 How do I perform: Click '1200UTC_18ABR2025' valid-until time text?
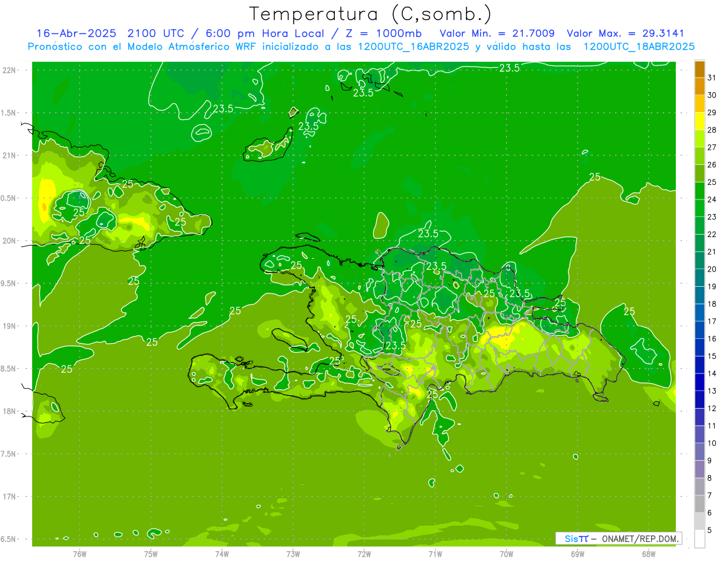click(639, 47)
